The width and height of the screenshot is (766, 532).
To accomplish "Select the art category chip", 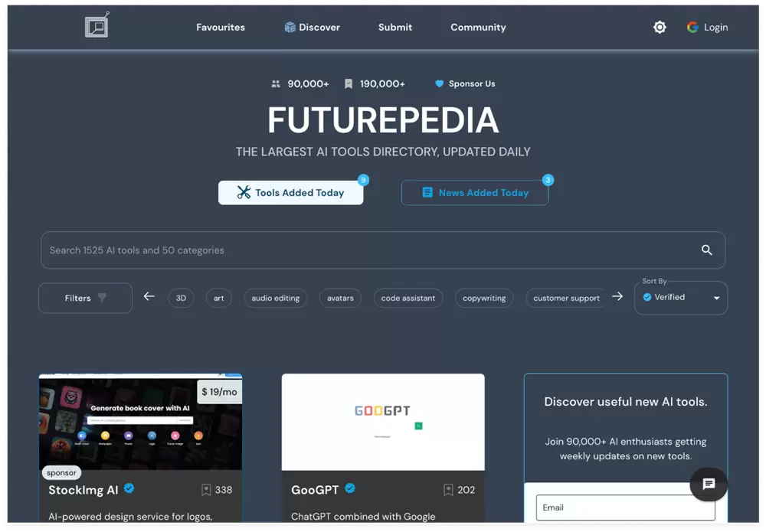I will pos(218,298).
